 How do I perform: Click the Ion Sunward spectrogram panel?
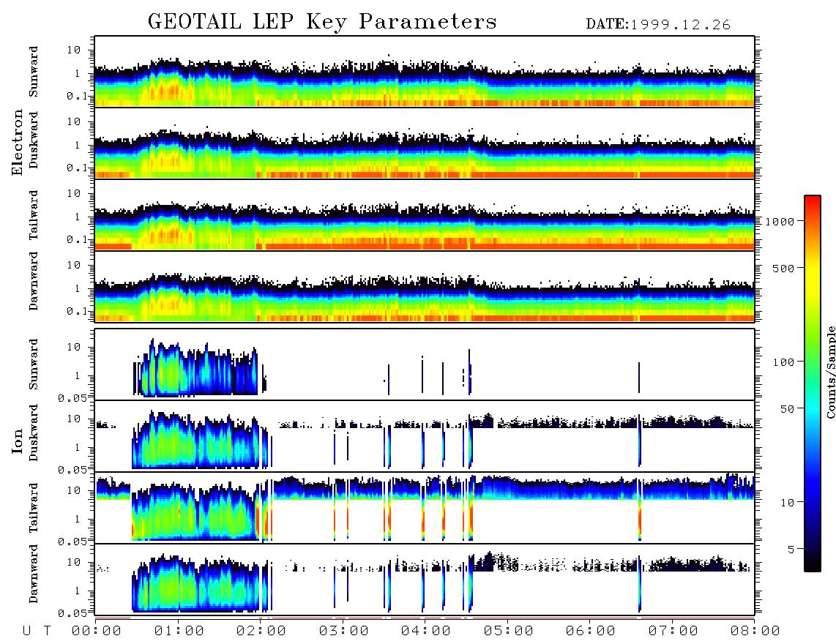click(x=425, y=364)
